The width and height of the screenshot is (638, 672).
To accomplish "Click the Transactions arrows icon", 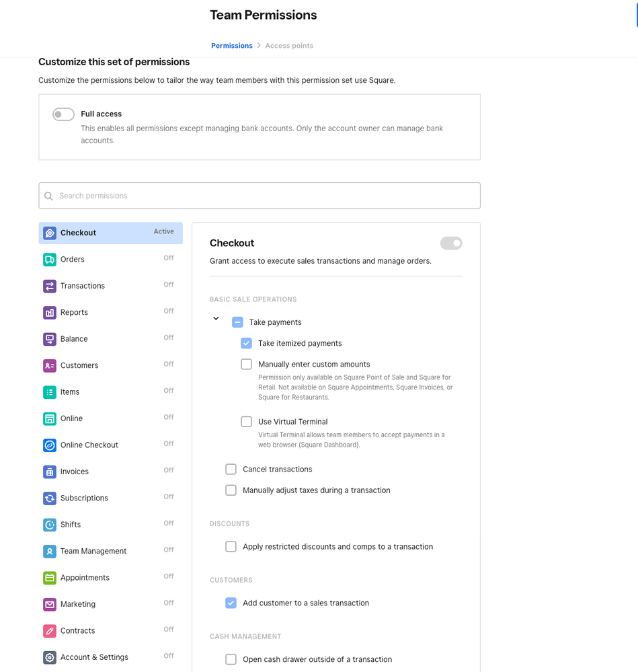I will (49, 286).
